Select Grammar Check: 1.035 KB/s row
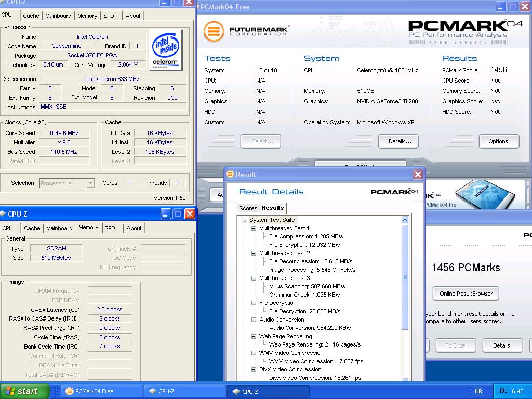This screenshot has height=399, width=532. click(304, 295)
